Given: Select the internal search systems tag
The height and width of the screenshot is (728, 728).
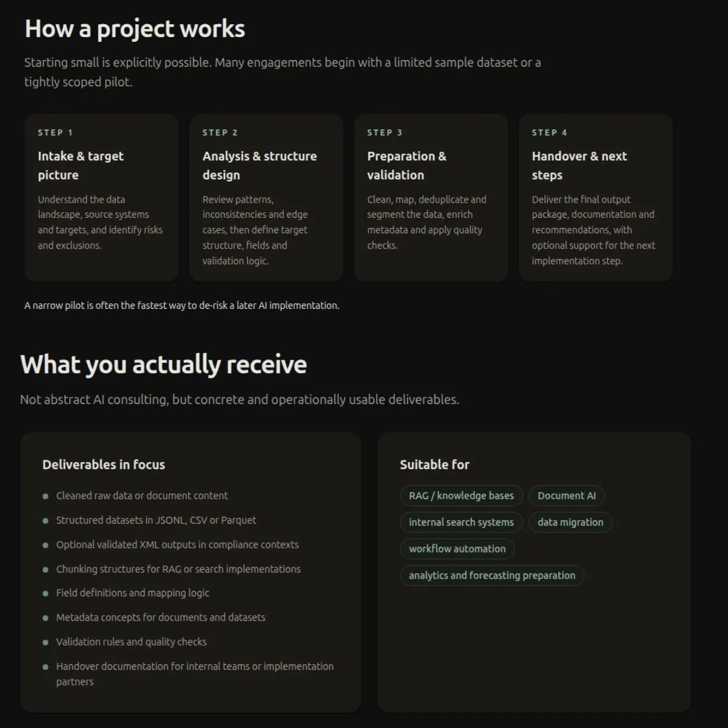Looking at the screenshot, I should pyautogui.click(x=460, y=522).
